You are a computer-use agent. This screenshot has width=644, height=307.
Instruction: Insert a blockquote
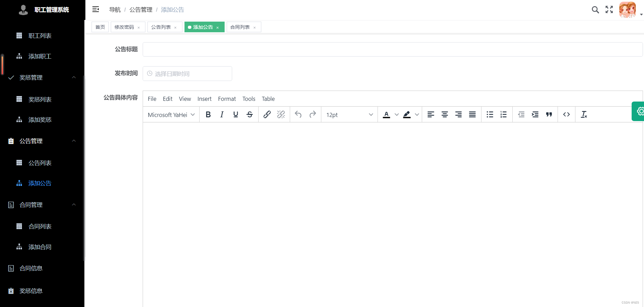point(549,115)
